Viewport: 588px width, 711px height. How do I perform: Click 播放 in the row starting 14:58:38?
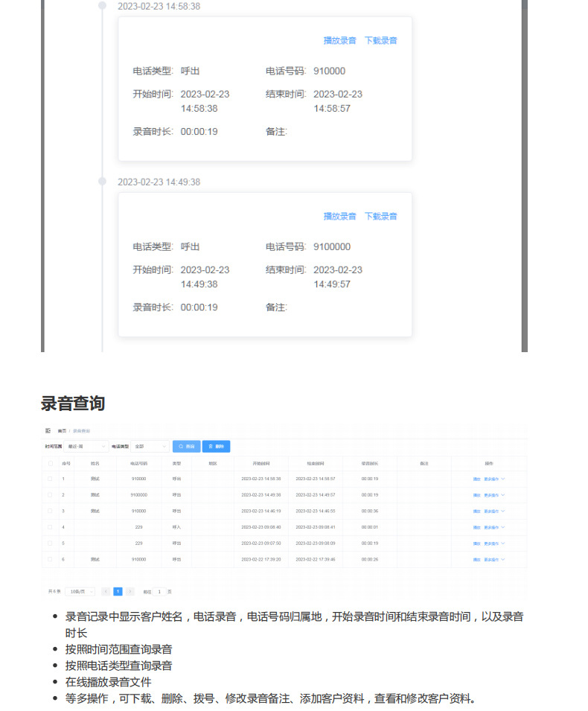(x=476, y=479)
